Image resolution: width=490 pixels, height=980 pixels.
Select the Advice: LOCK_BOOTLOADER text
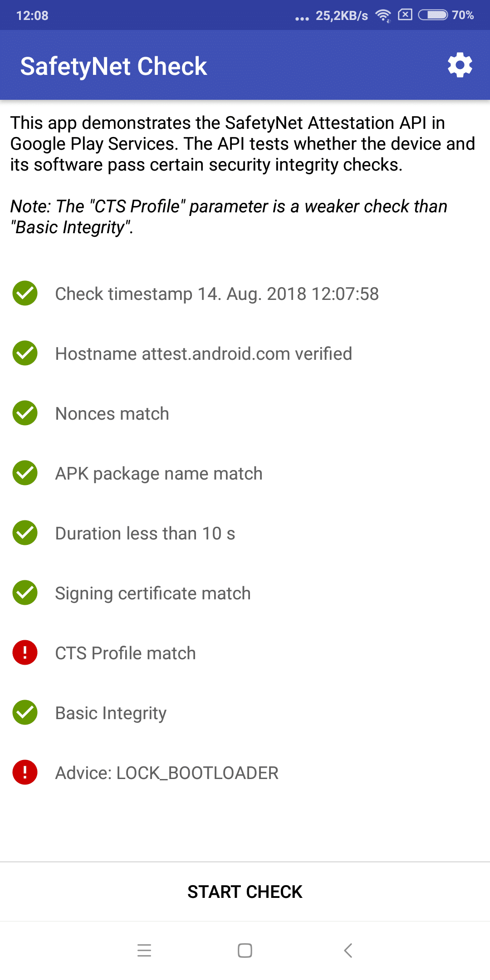pyautogui.click(x=167, y=773)
